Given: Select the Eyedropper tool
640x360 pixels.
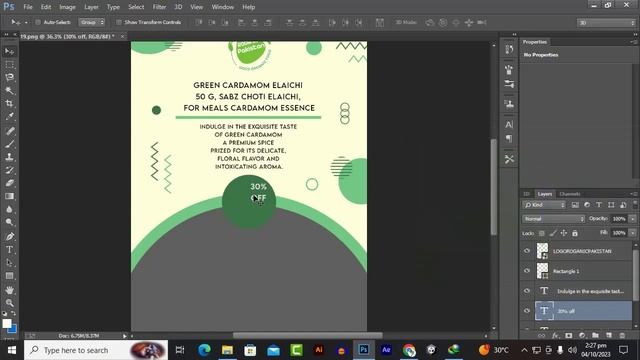Looking at the screenshot, I should pos(9,116).
